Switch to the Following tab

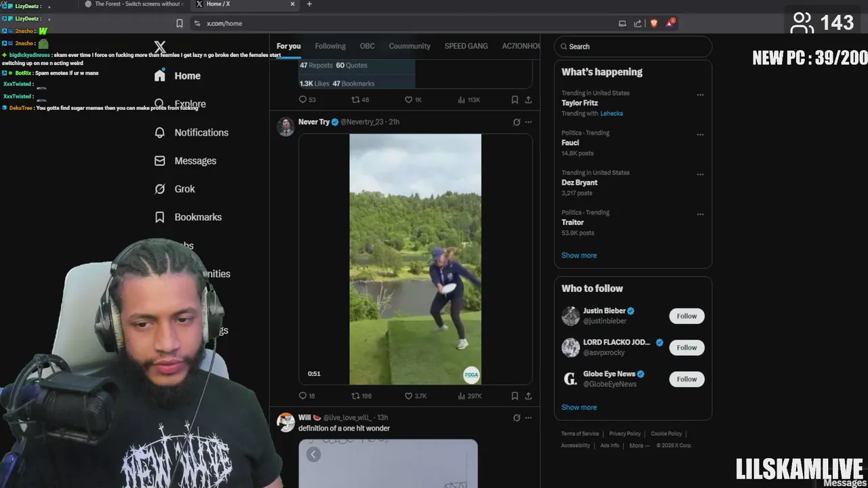[x=330, y=46]
